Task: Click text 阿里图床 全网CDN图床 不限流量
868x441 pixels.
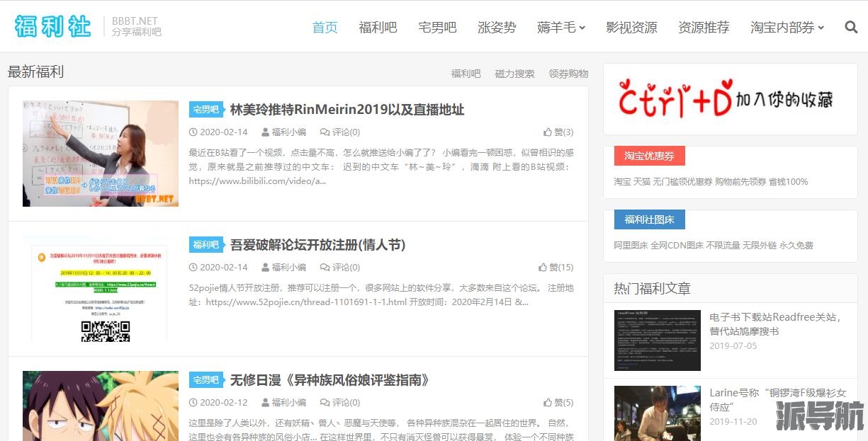Action: point(677,246)
